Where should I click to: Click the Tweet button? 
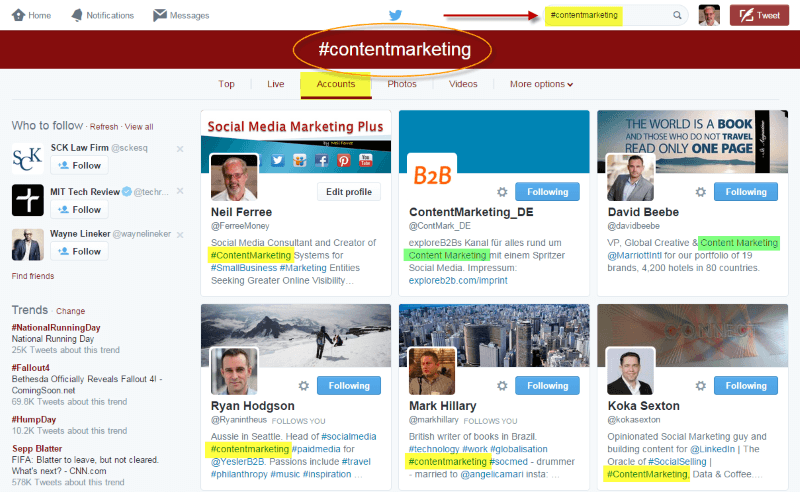(x=760, y=15)
